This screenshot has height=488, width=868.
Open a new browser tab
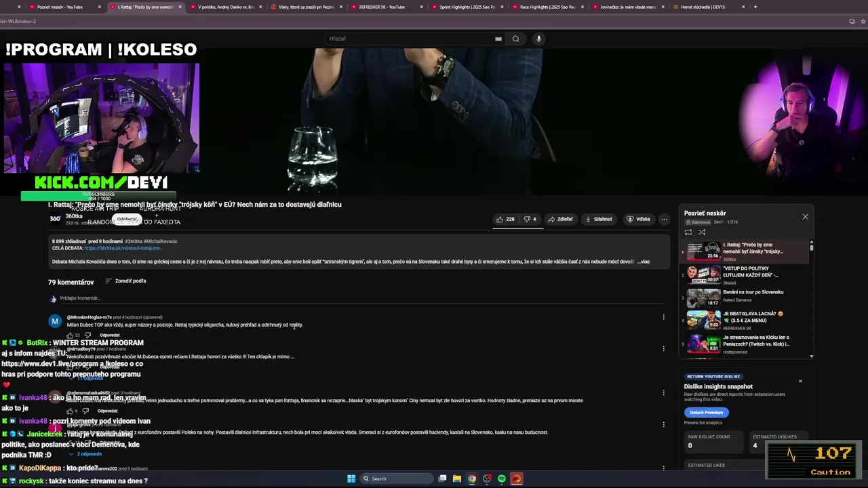pos(755,7)
